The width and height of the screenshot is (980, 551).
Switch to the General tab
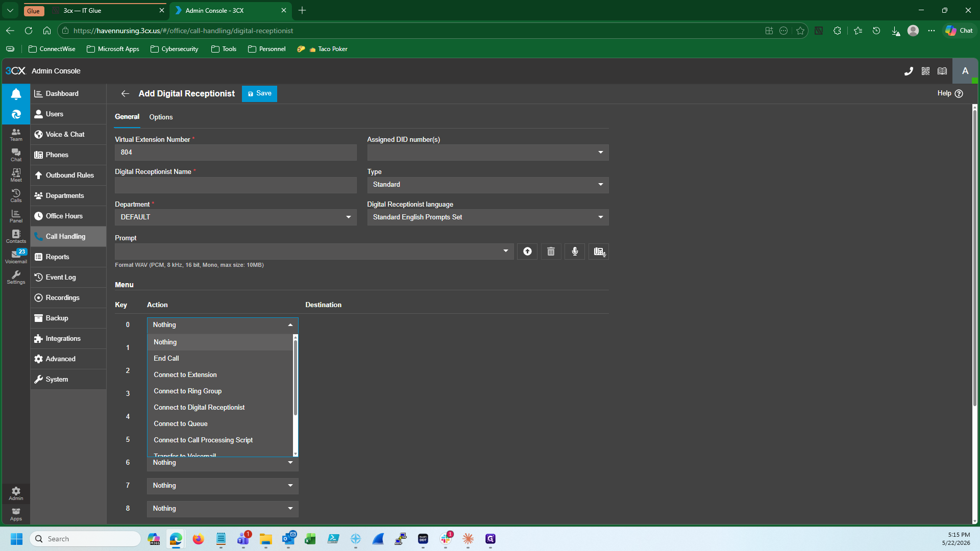[x=127, y=117]
